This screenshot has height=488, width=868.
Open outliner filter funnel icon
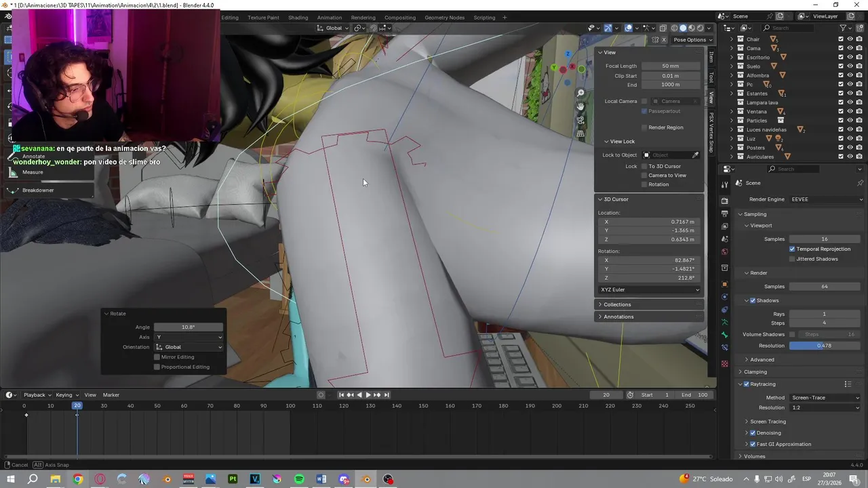click(x=844, y=28)
